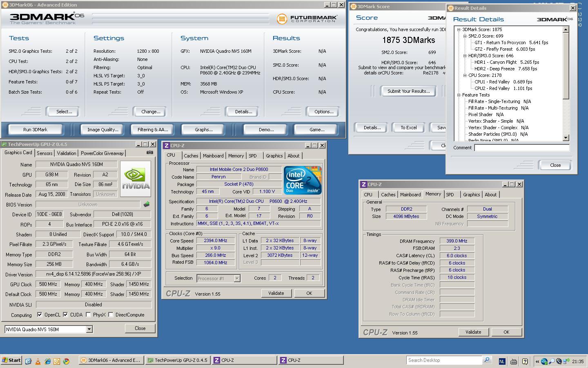Collapse the SM2.0 Score: 699 node
Viewport: 588px width, 368px height.
(465, 36)
